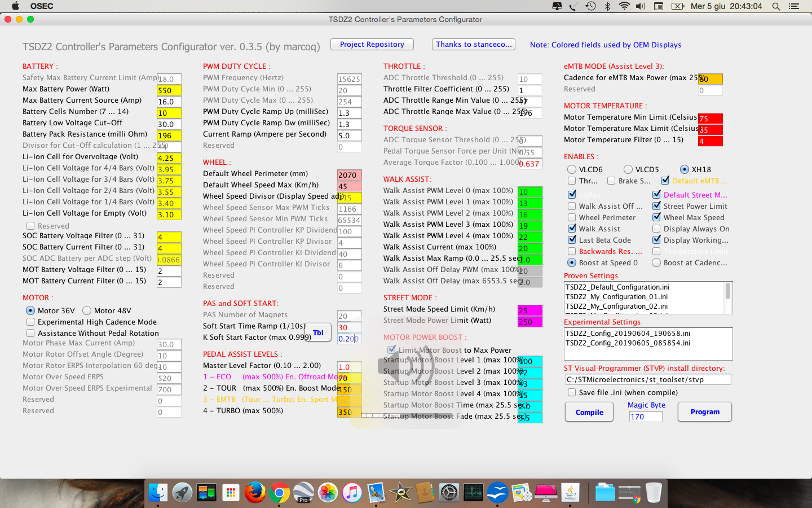The width and height of the screenshot is (812, 508).
Task: Click the Wi-Fi status icon
Action: [624, 6]
